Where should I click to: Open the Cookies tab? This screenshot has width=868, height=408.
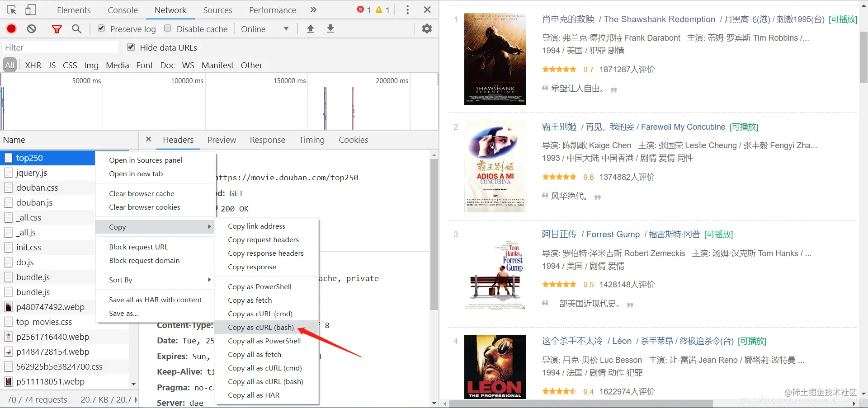354,140
